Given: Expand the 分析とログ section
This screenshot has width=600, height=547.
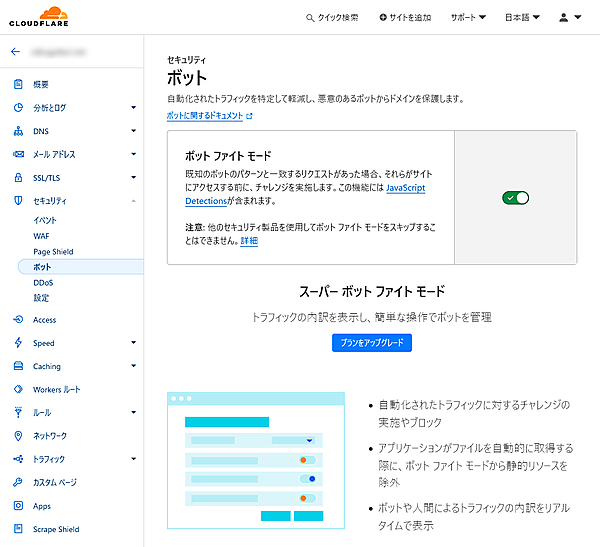Looking at the screenshot, I should 133,108.
